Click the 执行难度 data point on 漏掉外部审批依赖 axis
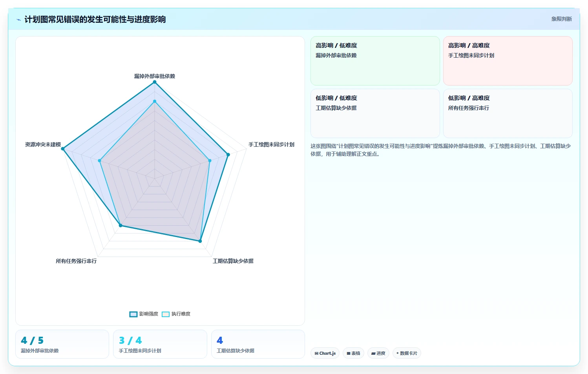Viewport: 588px width, 374px height. coord(155,101)
